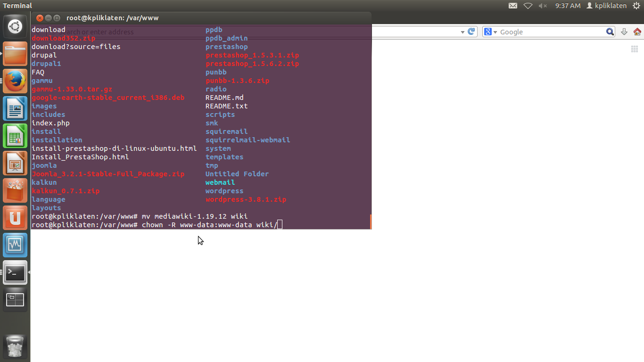Open Firefox downloads arrow
The width and height of the screenshot is (644, 362).
[624, 32]
